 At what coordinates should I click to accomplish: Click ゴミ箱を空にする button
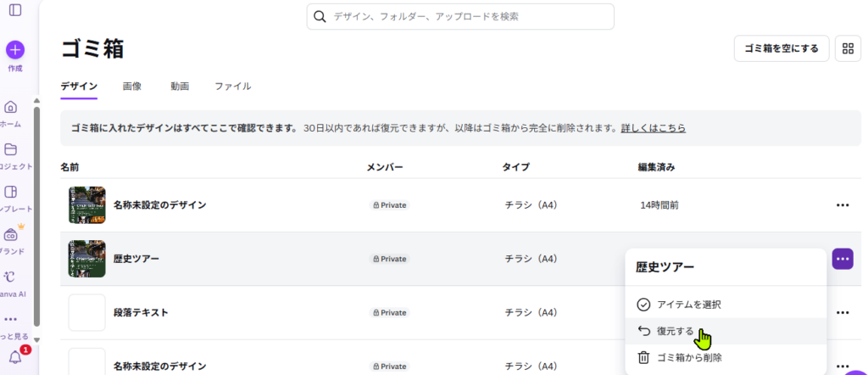coord(781,48)
